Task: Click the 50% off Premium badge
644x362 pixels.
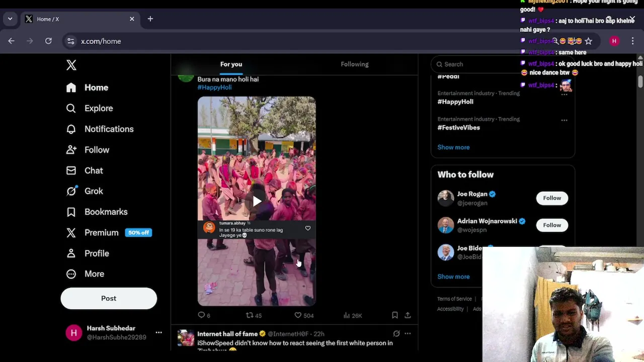Action: (138, 233)
